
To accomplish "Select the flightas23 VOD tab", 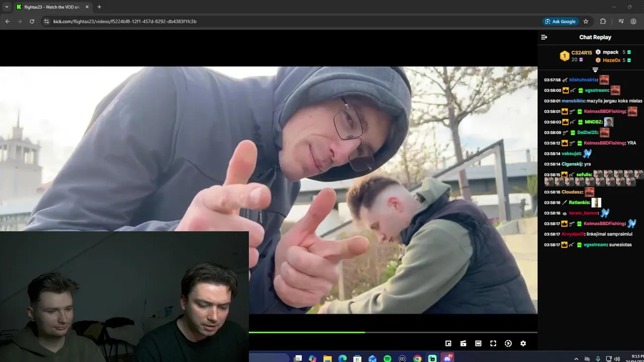I will tap(52, 7).
